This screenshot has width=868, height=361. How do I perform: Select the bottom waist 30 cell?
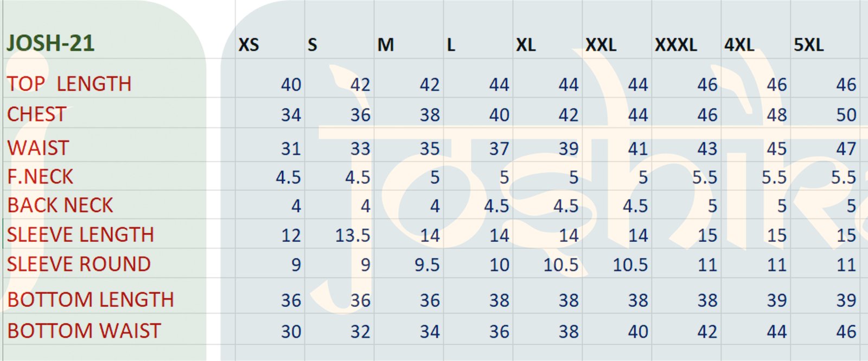pyautogui.click(x=291, y=331)
